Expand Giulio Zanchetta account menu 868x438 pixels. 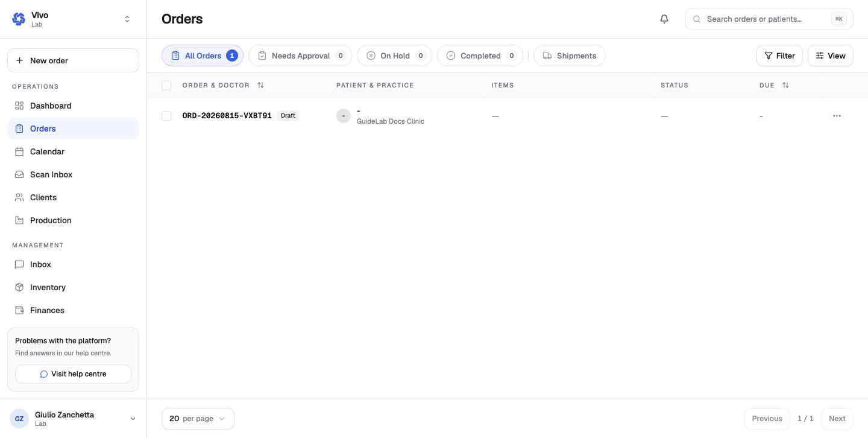[133, 419]
